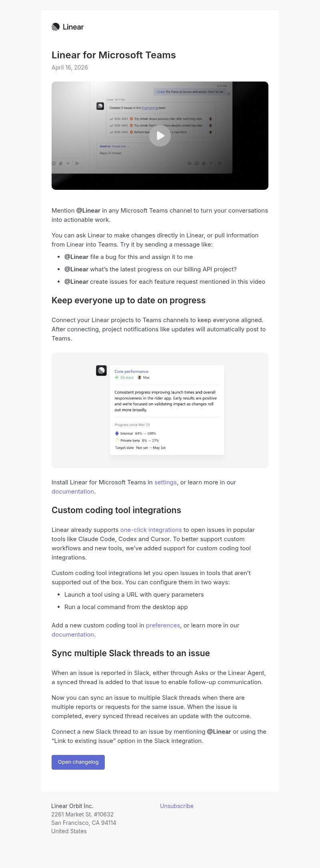Click the purple Internal diamond swatch
The image size is (320, 868).
pyautogui.click(x=117, y=434)
